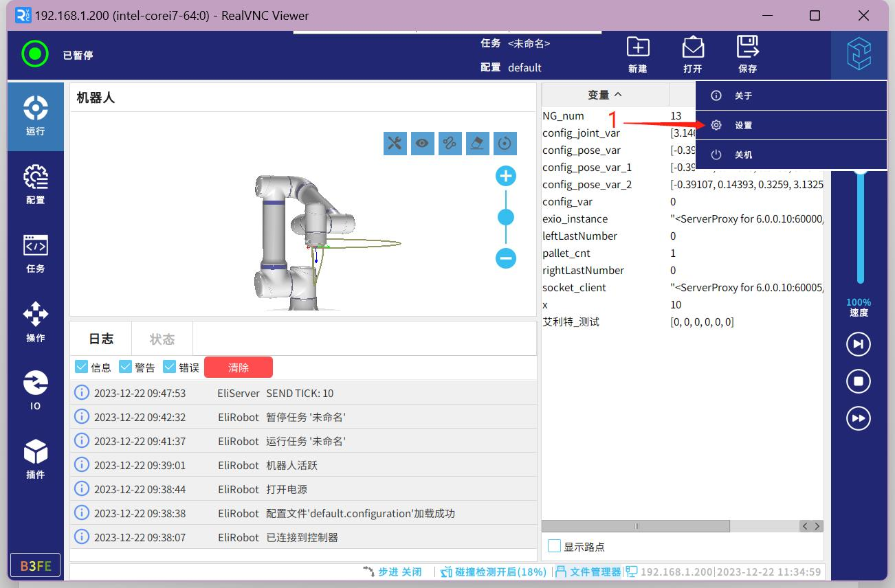Open the 运行 (Run) sidebar page
This screenshot has width=895, height=588.
coord(36,115)
